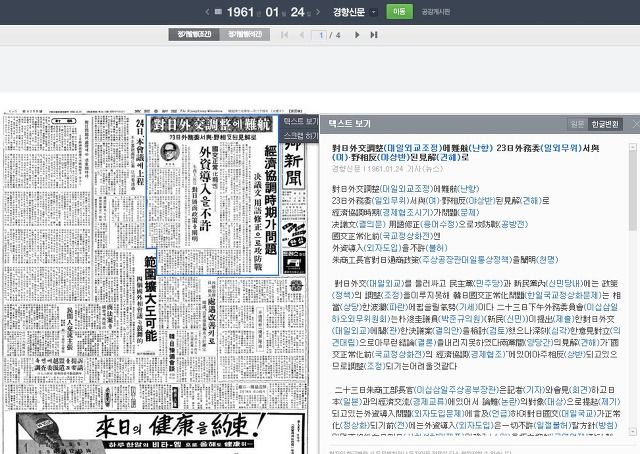Go to the next date with the right chevron
Image resolution: width=640 pixels, height=454 pixels.
click(318, 12)
